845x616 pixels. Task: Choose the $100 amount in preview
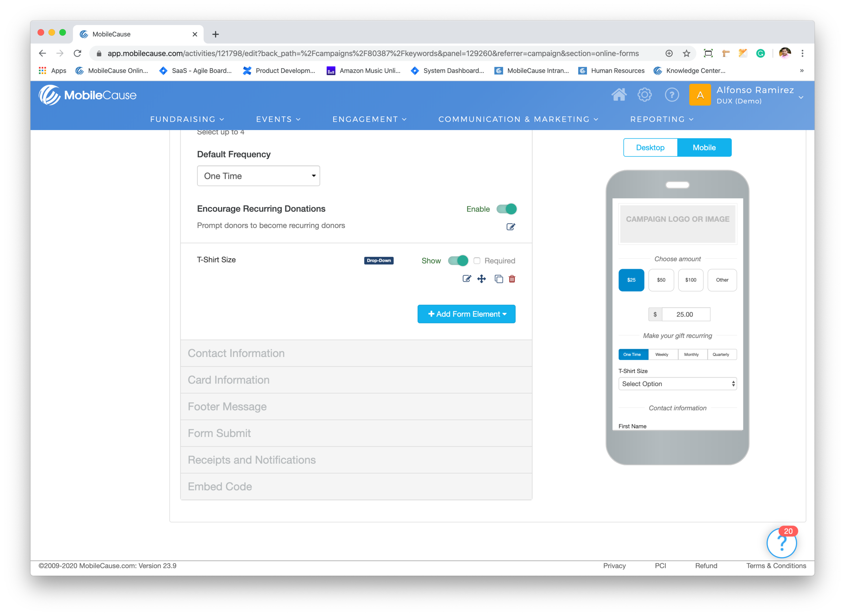tap(690, 280)
